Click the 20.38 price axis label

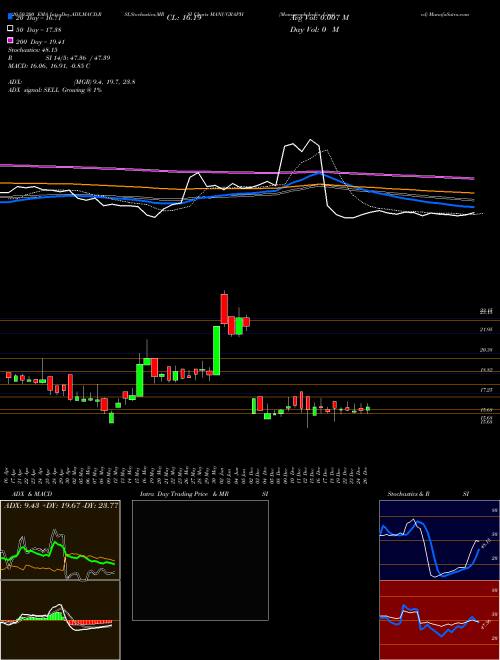pyautogui.click(x=486, y=350)
